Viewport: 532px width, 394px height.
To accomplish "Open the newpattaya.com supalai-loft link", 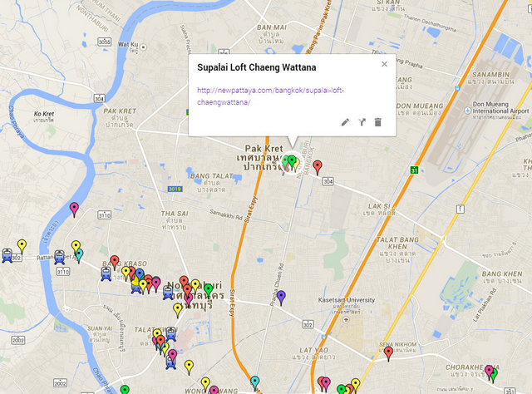I will click(x=270, y=96).
